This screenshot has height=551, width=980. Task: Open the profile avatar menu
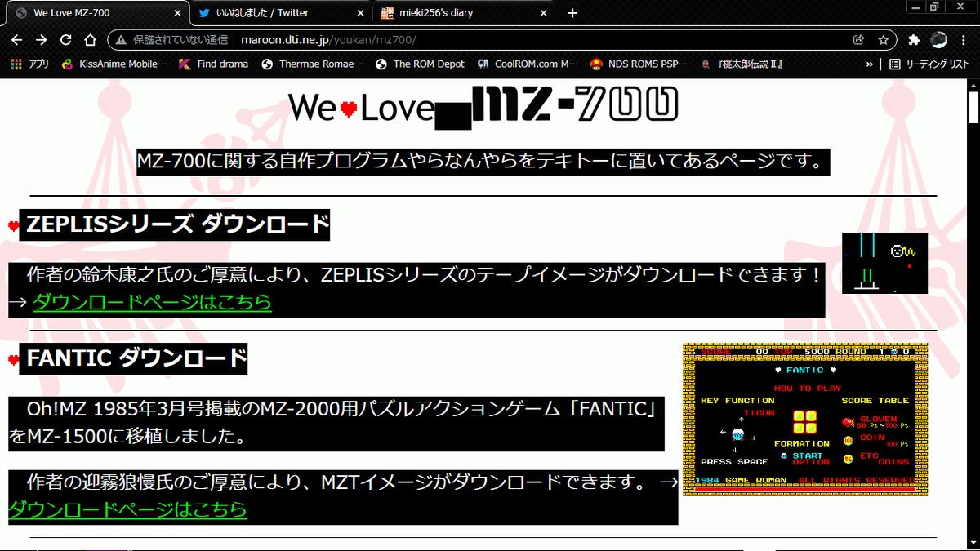pyautogui.click(x=939, y=39)
